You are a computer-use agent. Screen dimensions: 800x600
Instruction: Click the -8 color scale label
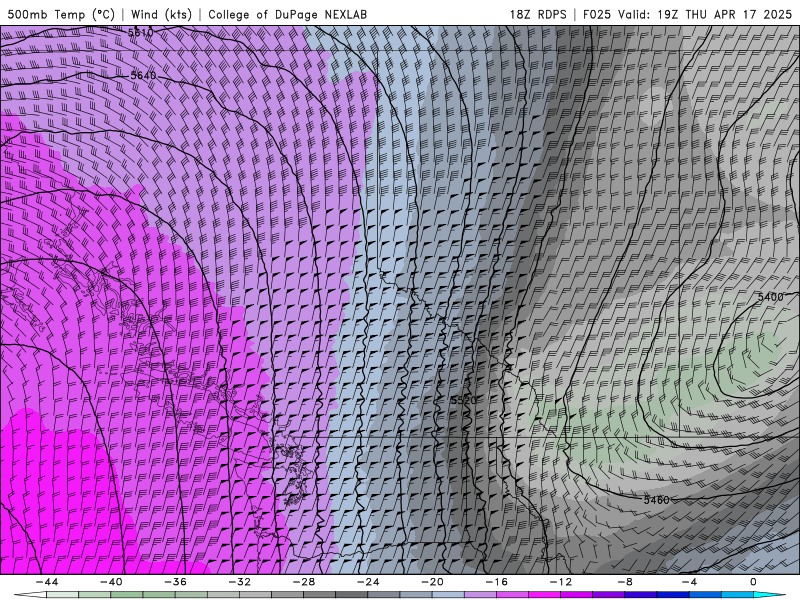point(625,582)
